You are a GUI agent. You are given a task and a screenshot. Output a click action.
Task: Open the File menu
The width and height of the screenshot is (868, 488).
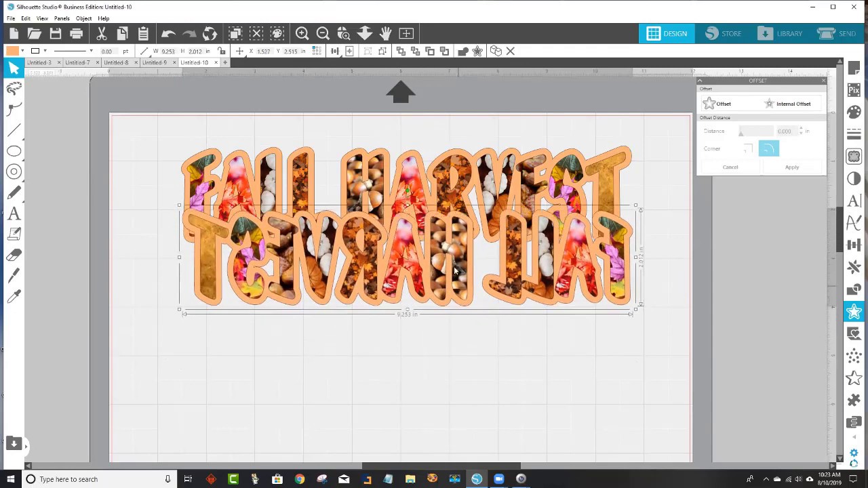point(11,18)
